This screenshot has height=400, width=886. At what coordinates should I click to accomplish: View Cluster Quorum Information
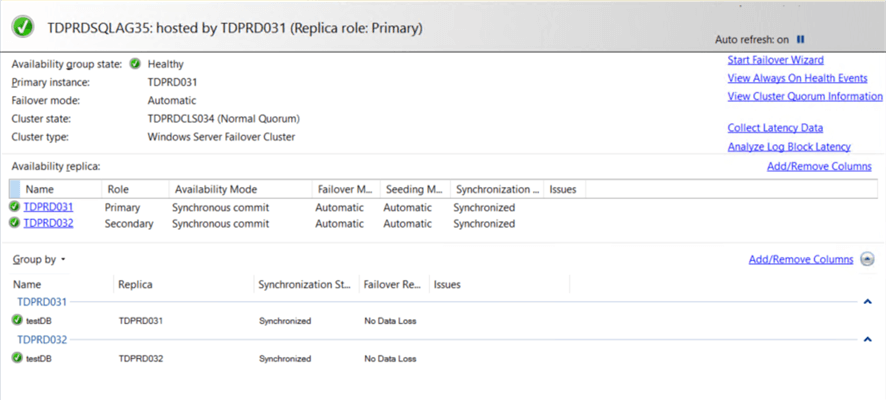804,96
